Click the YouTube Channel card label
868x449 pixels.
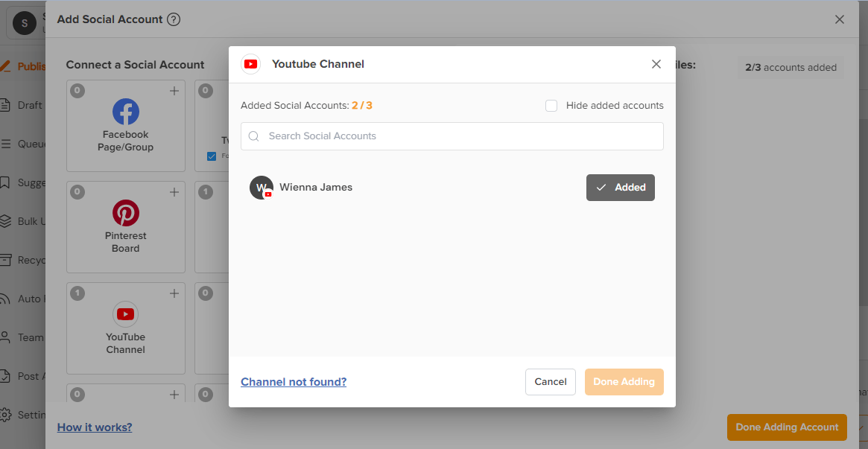[126, 343]
